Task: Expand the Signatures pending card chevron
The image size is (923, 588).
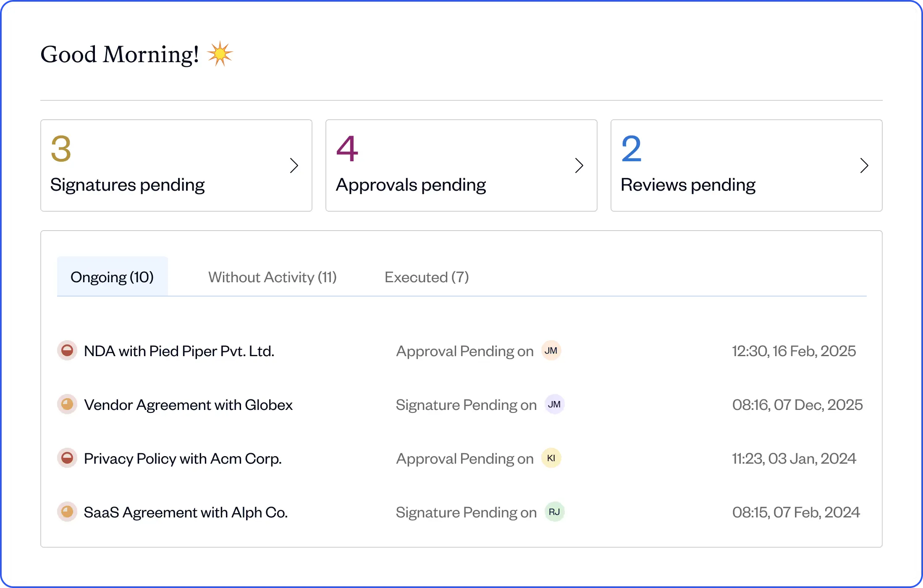Action: tap(294, 165)
